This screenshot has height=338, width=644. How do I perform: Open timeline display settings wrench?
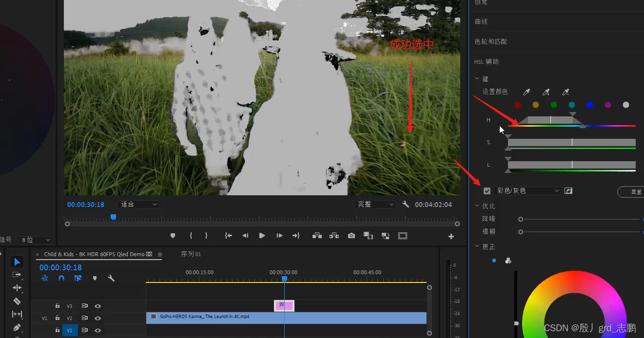pyautogui.click(x=111, y=278)
